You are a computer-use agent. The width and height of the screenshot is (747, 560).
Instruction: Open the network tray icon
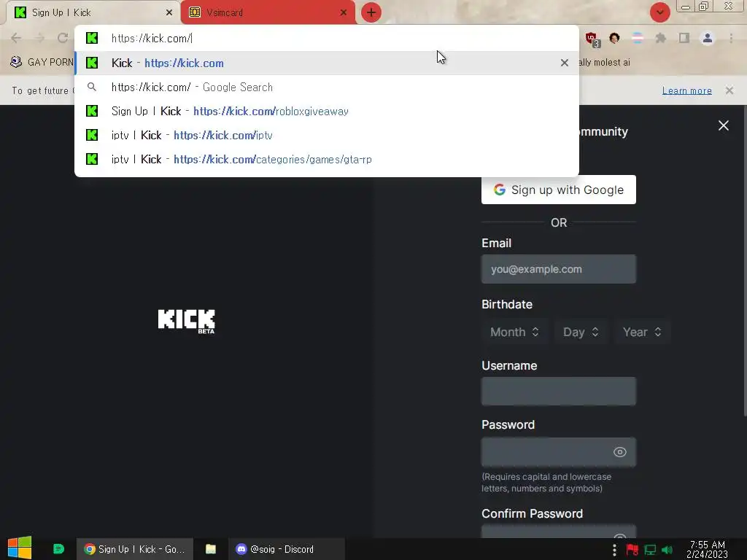coord(650,550)
